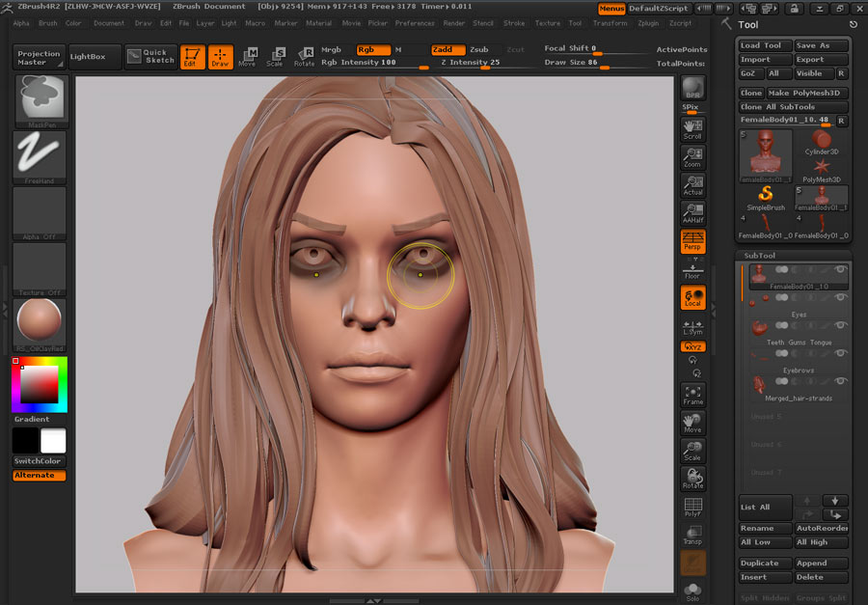Click the Scroll canvas icon
This screenshot has height=605, width=868.
[x=693, y=129]
